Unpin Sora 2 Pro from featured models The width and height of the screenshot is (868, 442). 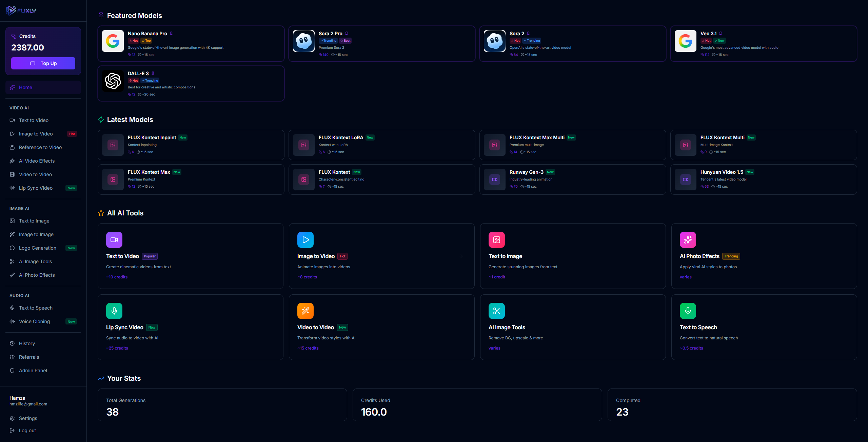347,33
